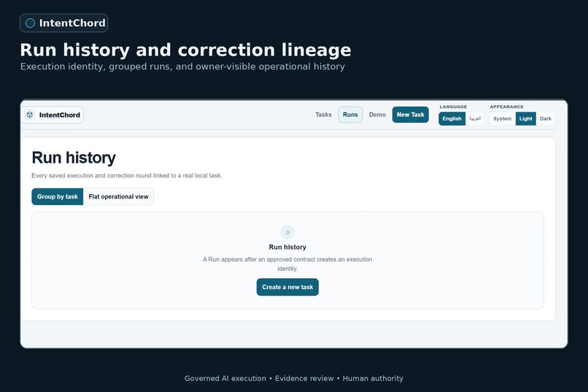Click the New Task button
The height and width of the screenshot is (392, 588).
pyautogui.click(x=410, y=115)
